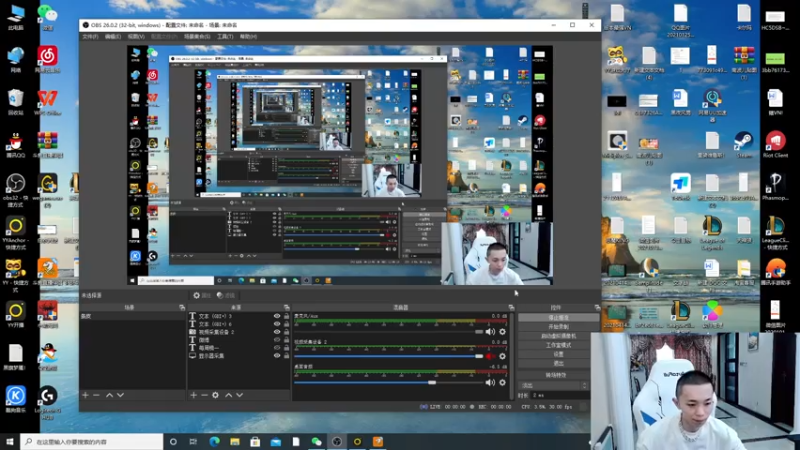The image size is (800, 450).
Task: Click the Windows taskbar search box
Action: click(92, 442)
